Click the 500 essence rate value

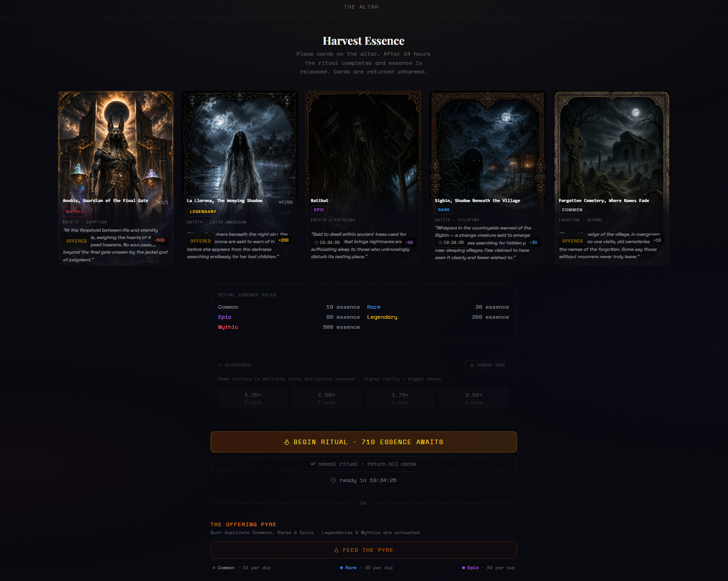pos(341,327)
